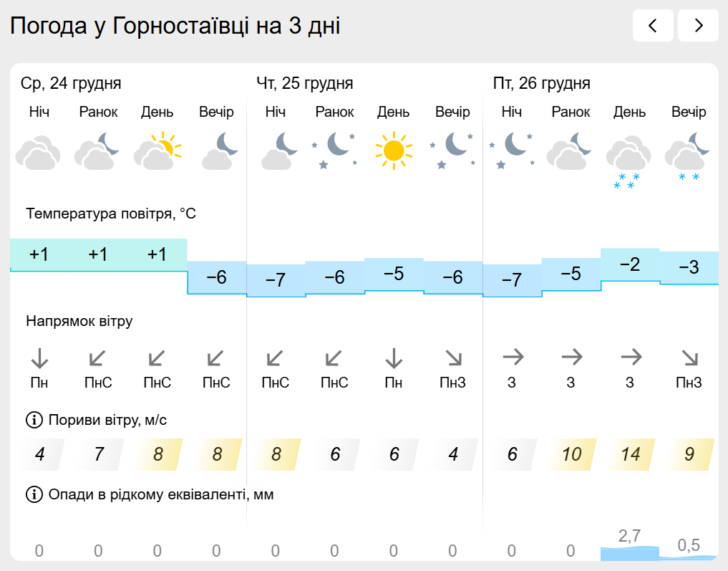Click the partly sunny icon for Wednesday daytime
This screenshot has height=571, width=728.
click(x=157, y=150)
